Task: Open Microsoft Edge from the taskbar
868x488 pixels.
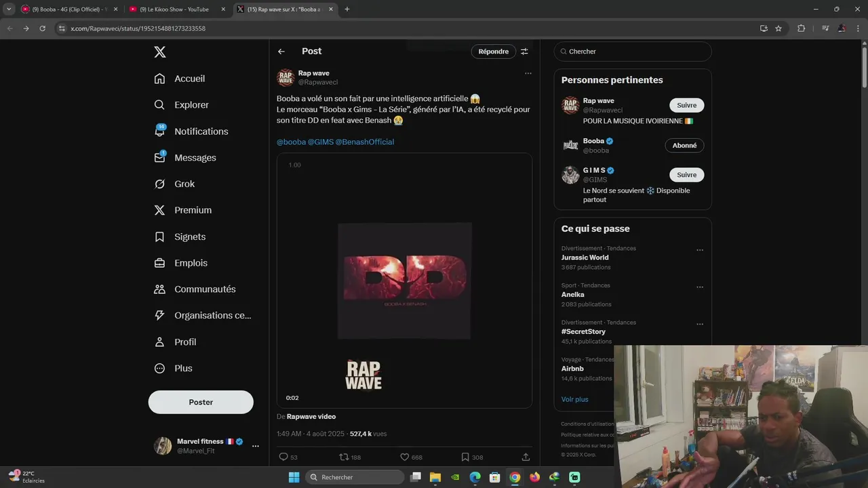Action: point(475,477)
